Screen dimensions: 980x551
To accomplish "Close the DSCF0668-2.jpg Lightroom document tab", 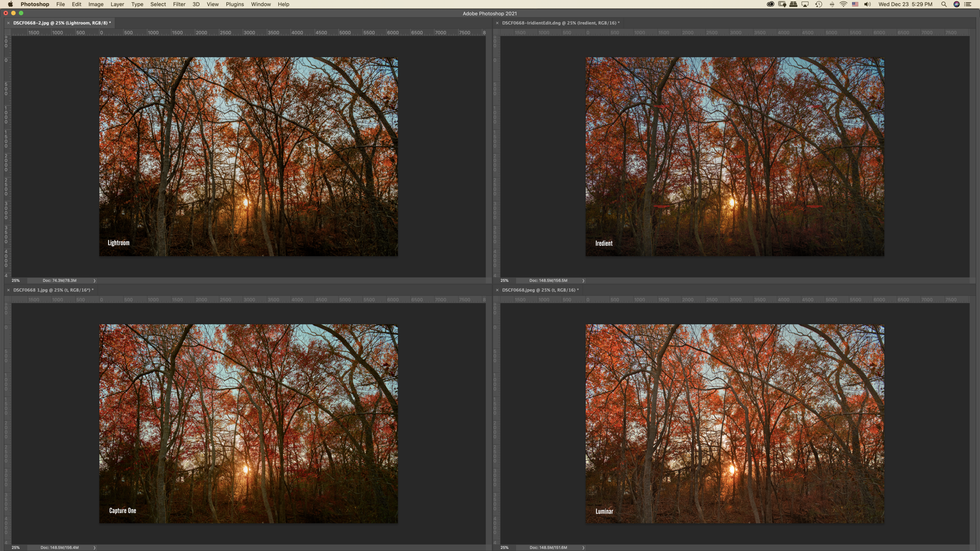I will pyautogui.click(x=8, y=23).
